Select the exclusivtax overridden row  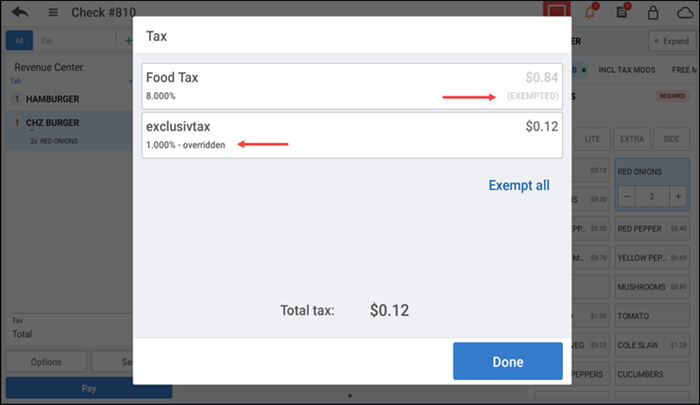(351, 135)
